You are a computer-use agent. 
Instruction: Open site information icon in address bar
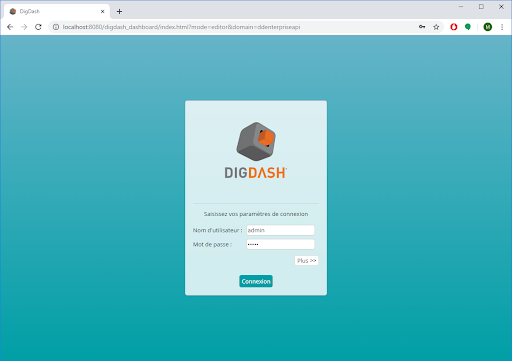click(x=56, y=27)
